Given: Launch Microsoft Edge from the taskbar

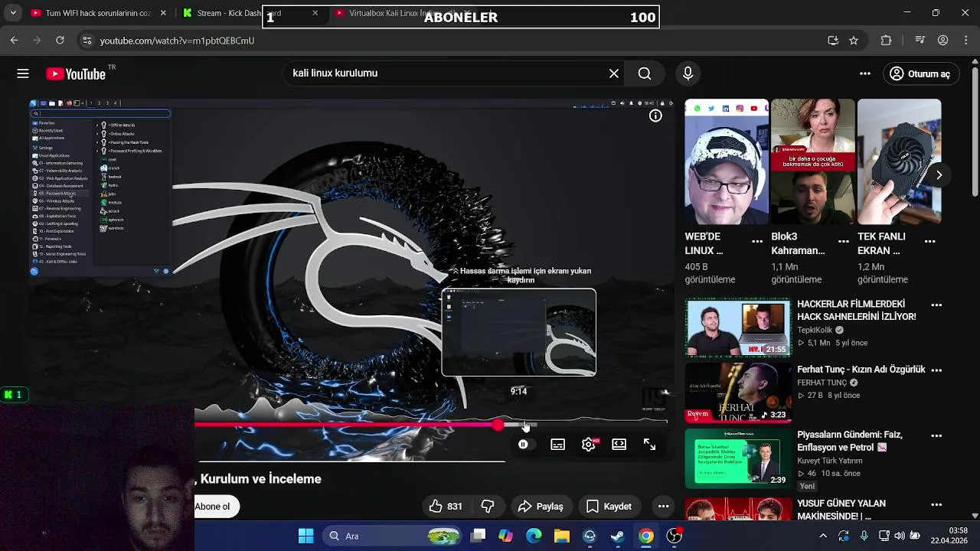Looking at the screenshot, I should tap(534, 536).
